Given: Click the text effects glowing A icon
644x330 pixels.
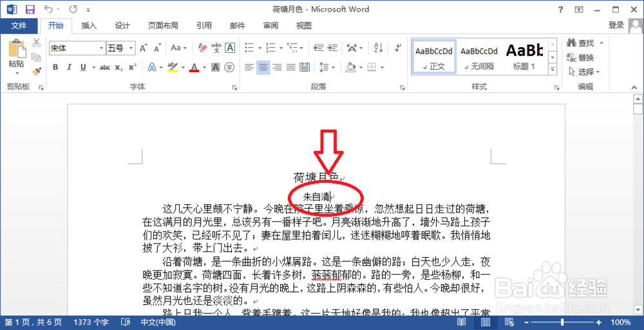Looking at the screenshot, I should [152, 68].
